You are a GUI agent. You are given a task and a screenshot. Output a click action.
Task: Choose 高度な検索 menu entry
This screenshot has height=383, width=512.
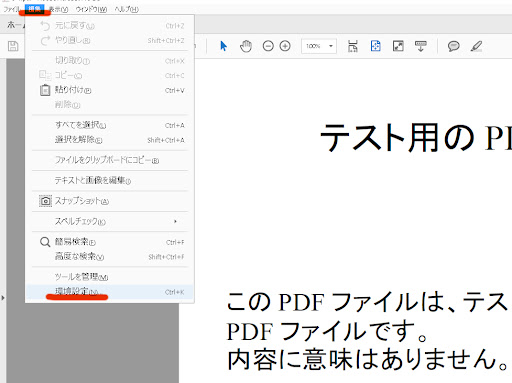click(110, 256)
